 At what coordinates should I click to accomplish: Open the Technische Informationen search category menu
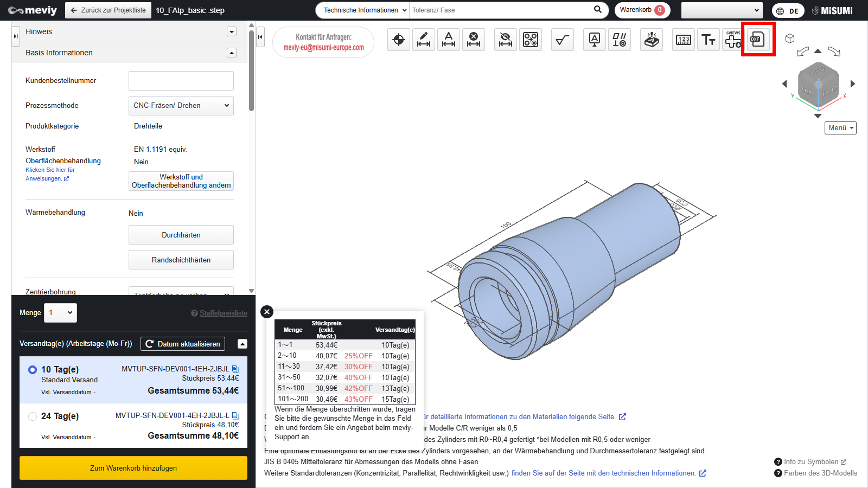[363, 10]
